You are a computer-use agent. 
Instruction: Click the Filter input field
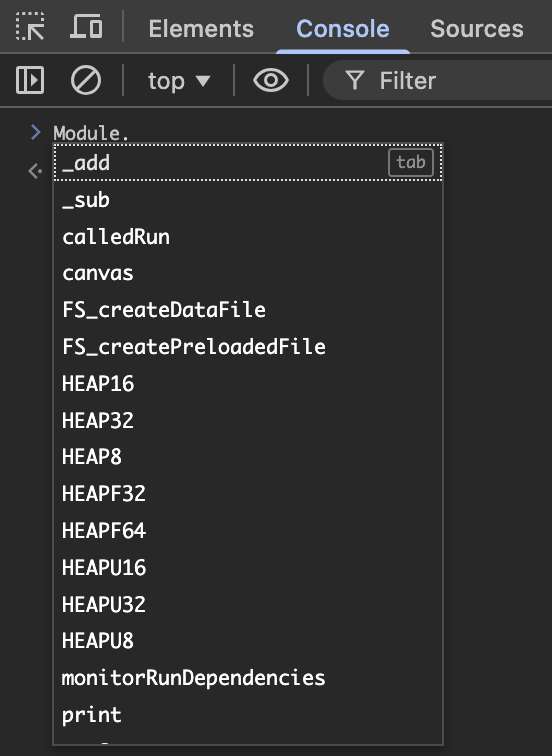(x=437, y=80)
